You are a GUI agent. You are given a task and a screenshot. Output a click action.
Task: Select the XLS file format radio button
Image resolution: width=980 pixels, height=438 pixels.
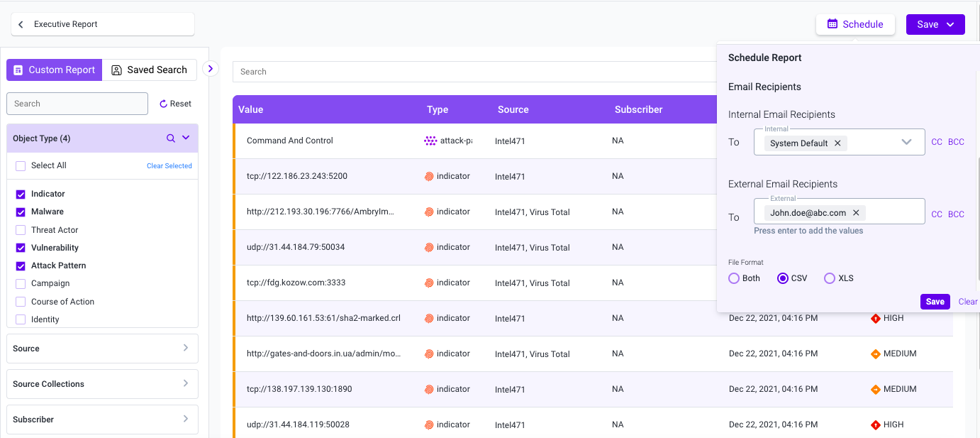(x=829, y=278)
